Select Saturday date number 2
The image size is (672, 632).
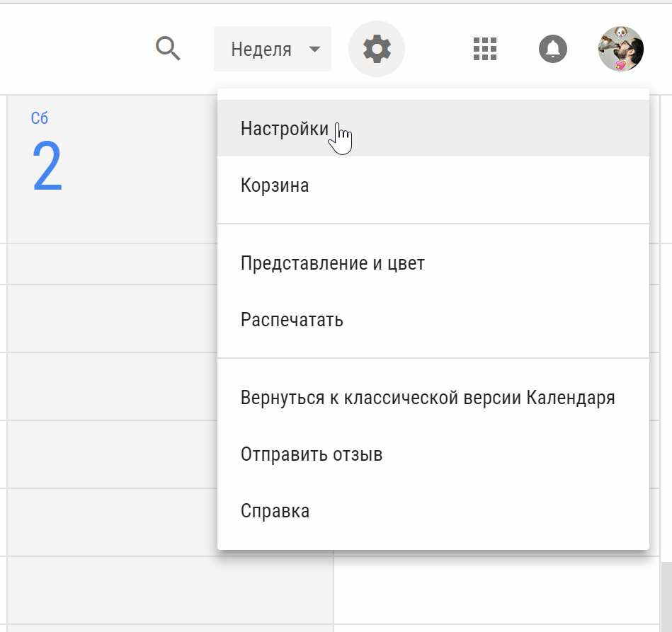[47, 168]
